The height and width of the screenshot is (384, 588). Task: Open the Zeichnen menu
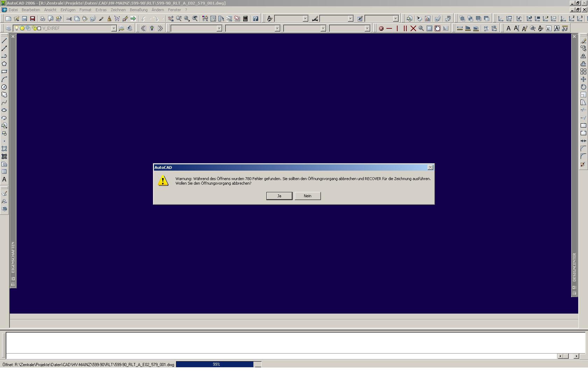pos(118,10)
